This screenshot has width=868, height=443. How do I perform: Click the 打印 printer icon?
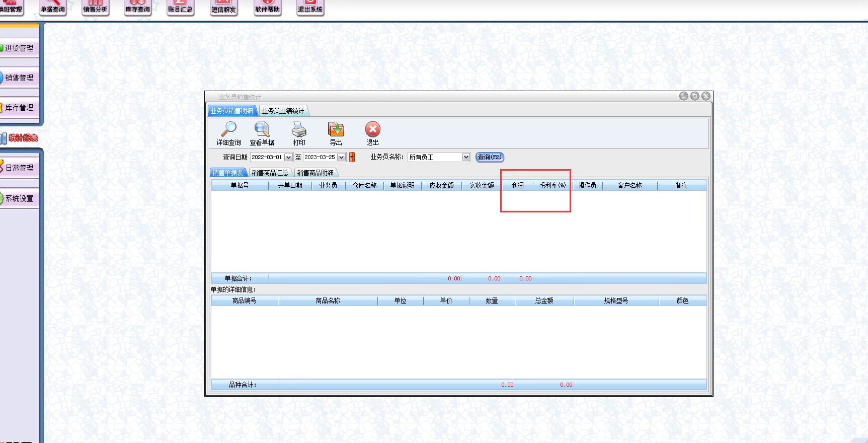click(x=299, y=130)
